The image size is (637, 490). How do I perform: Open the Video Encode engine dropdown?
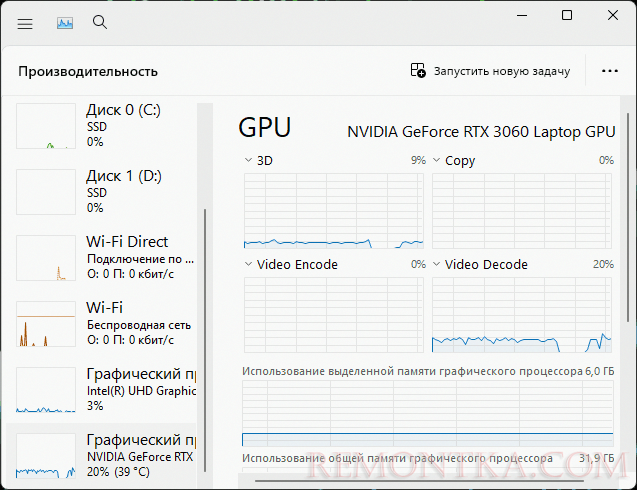[x=248, y=264]
